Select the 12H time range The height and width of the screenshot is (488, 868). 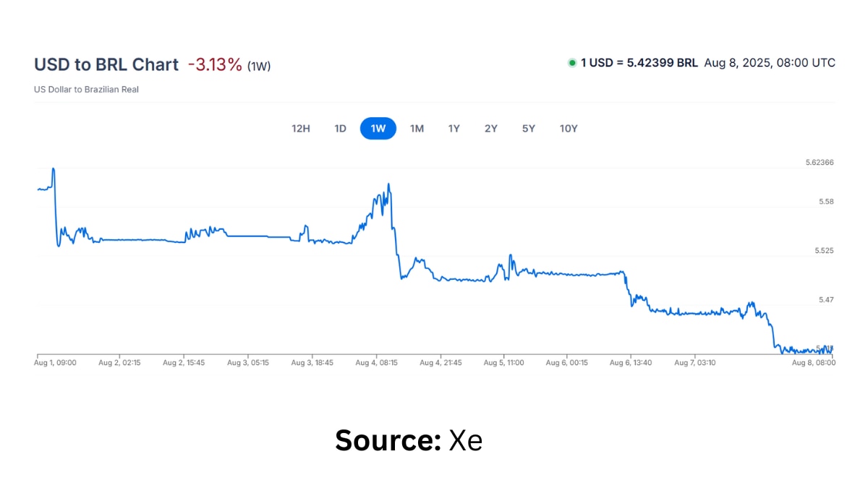[301, 129]
